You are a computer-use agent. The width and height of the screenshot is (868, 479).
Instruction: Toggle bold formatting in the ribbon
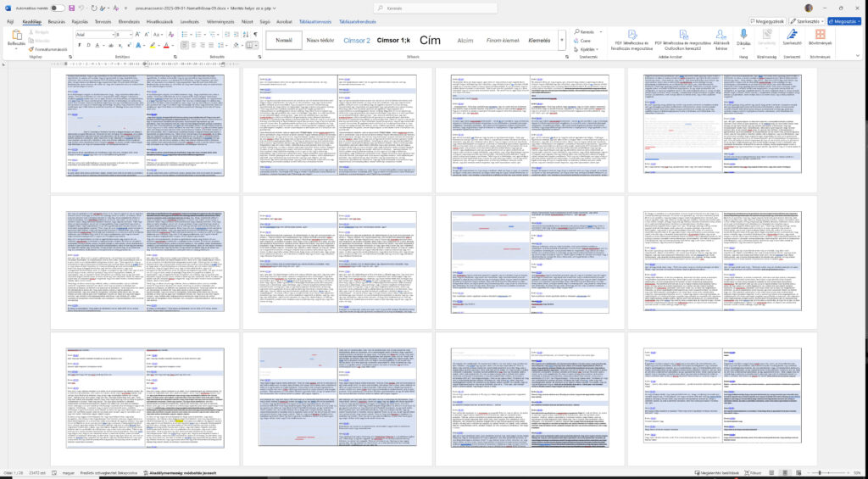79,46
